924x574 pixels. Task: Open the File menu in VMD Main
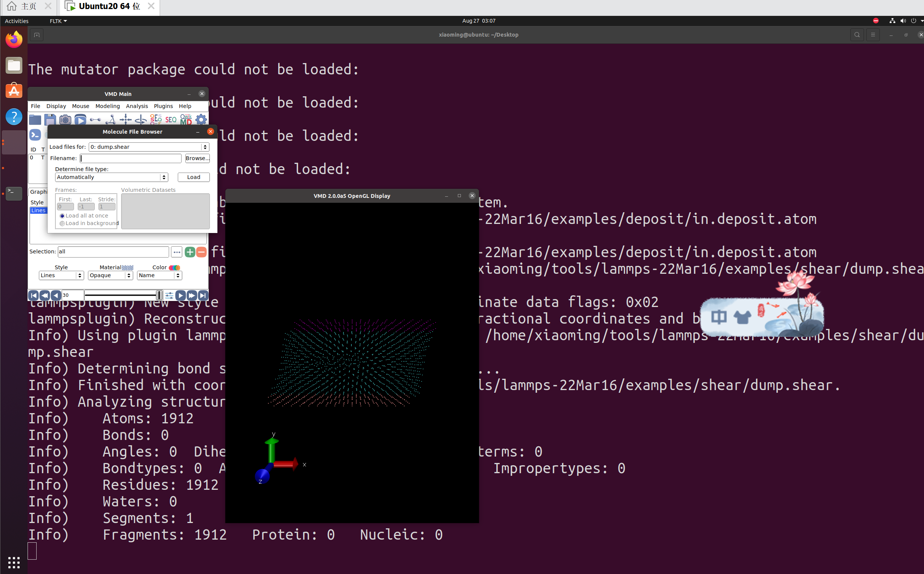35,106
